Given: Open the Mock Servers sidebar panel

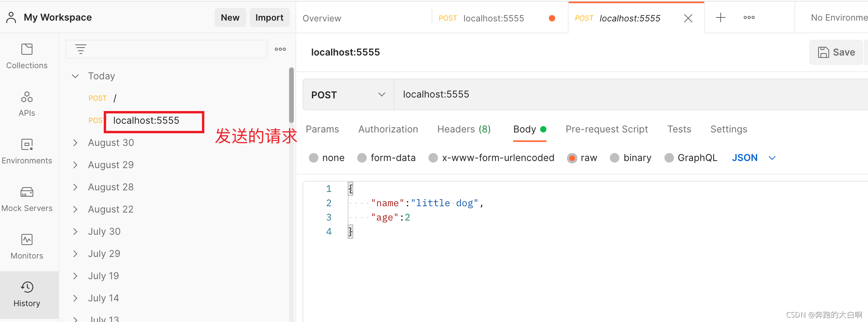Looking at the screenshot, I should pyautogui.click(x=27, y=199).
